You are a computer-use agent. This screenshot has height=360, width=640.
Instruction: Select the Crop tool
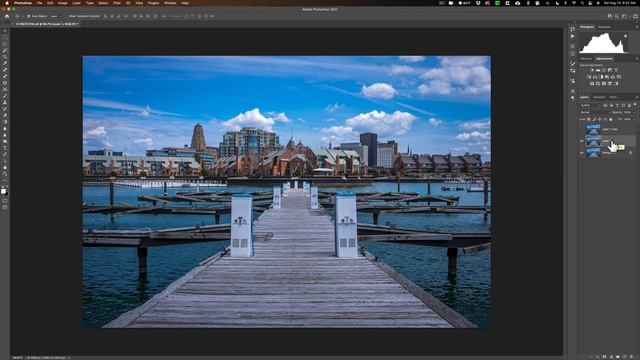(5, 57)
